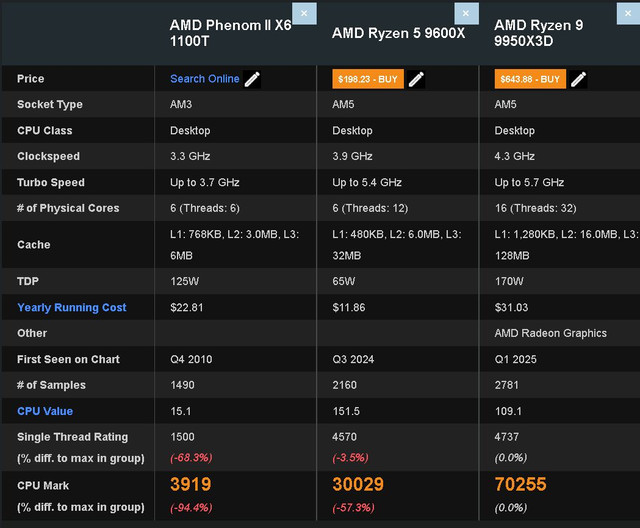640x528 pixels.
Task: Click the pencil icon beside Search Online
Action: 252,79
